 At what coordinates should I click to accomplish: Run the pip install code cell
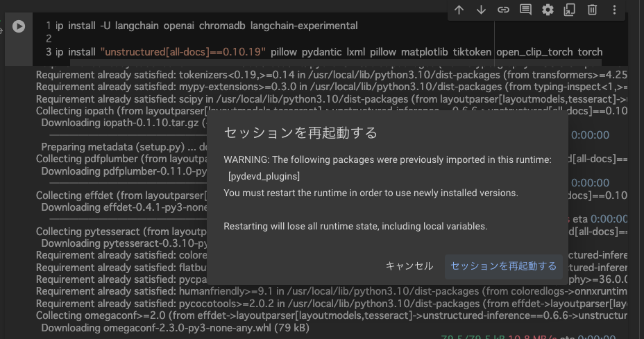coord(19,26)
